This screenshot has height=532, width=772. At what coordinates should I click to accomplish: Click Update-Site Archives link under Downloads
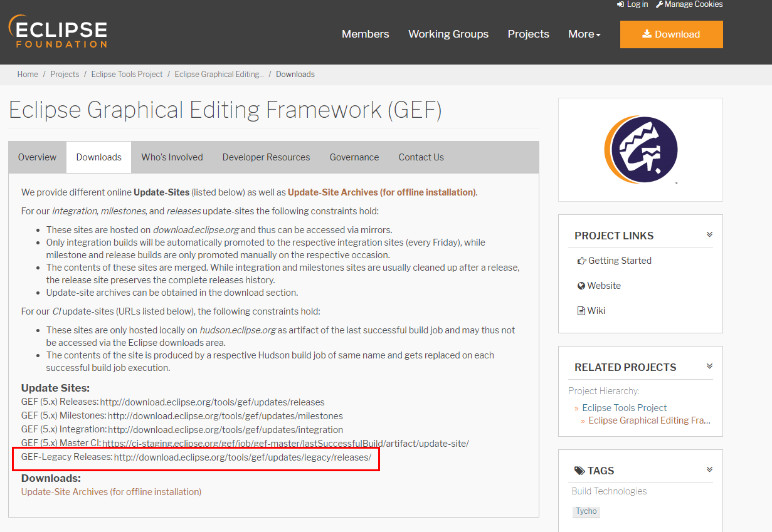(x=112, y=492)
